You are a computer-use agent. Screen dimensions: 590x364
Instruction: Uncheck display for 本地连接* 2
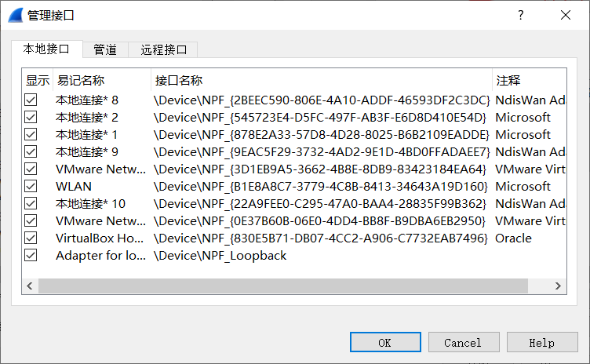tap(31, 118)
